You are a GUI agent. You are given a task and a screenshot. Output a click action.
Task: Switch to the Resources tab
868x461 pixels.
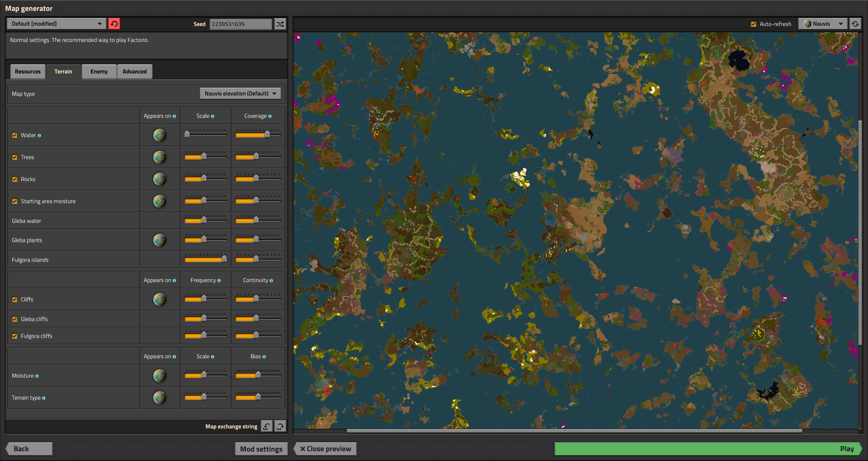tap(28, 71)
